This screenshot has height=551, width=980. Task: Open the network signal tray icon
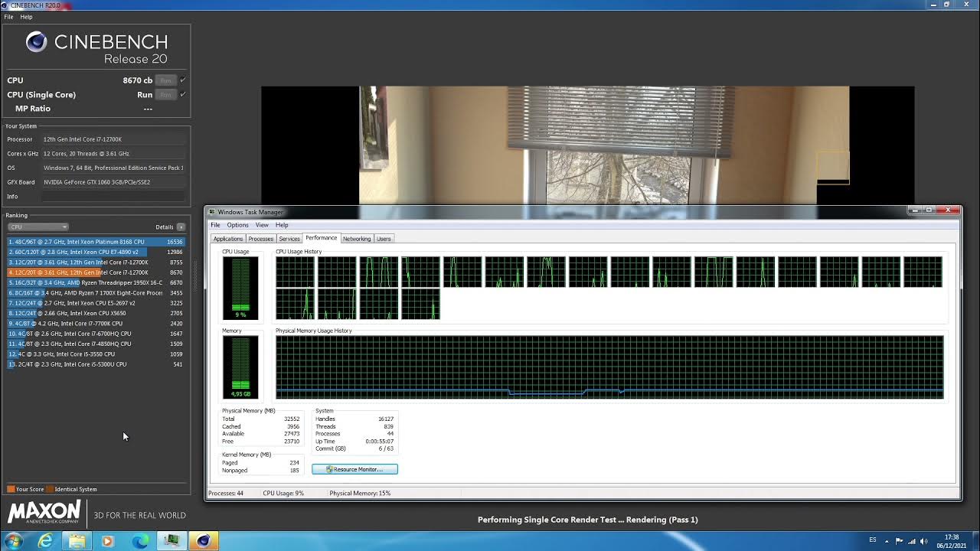pos(912,541)
